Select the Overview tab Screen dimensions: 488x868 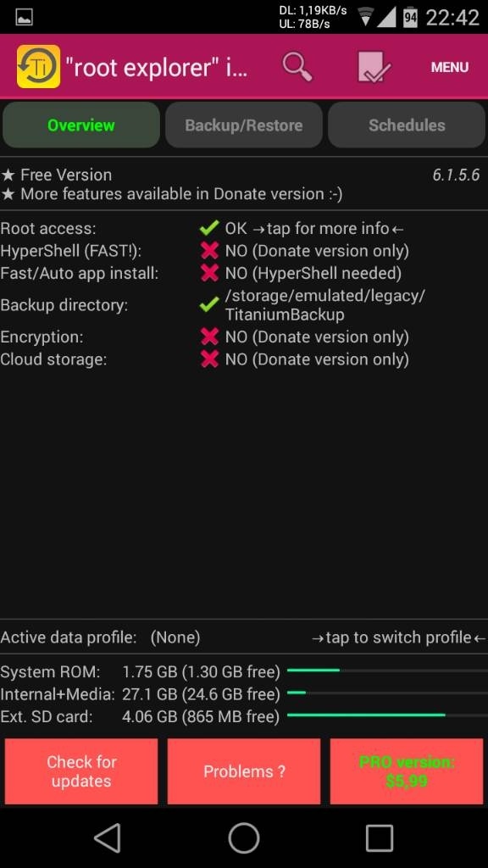[x=81, y=125]
